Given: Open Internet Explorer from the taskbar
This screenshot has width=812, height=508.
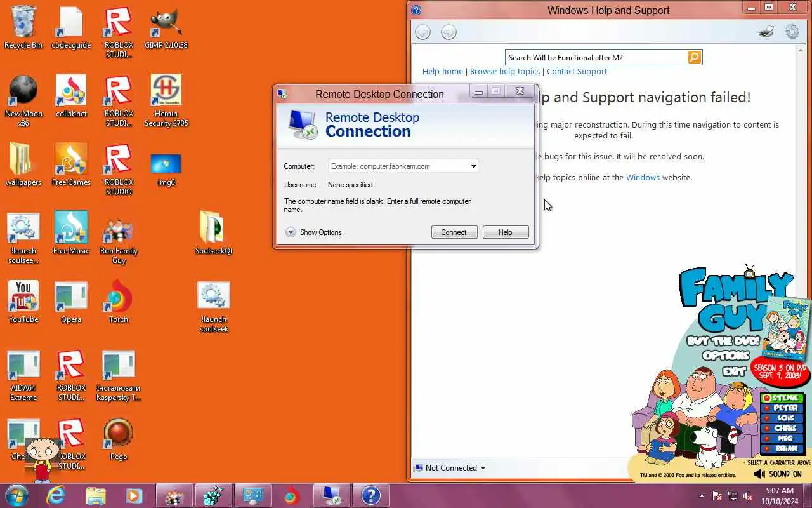Looking at the screenshot, I should click(56, 495).
